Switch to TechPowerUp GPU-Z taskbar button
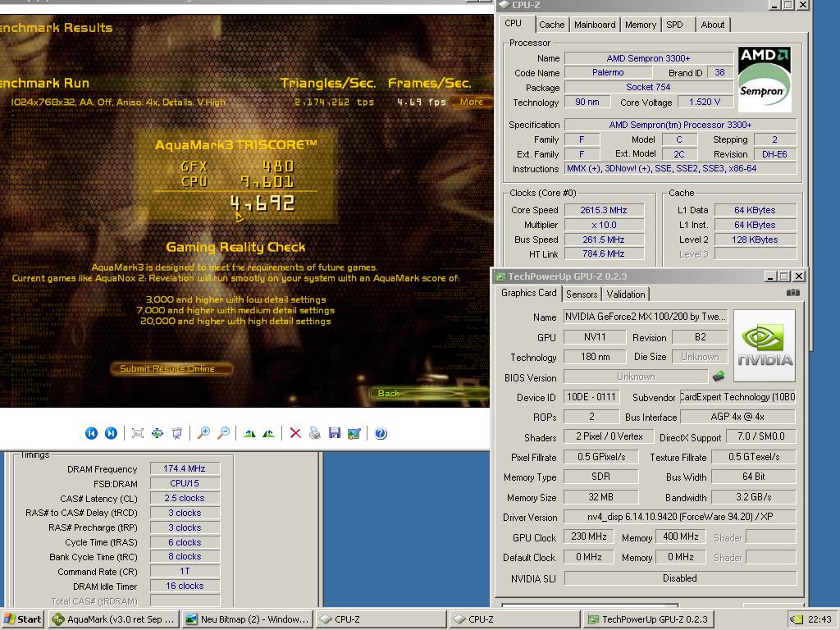Viewport: 840px width, 630px height. pyautogui.click(x=648, y=619)
